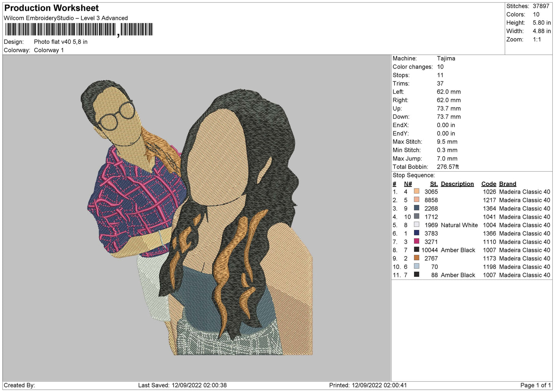Click the 'Brand' column header
The width and height of the screenshot is (555, 392).
[507, 184]
